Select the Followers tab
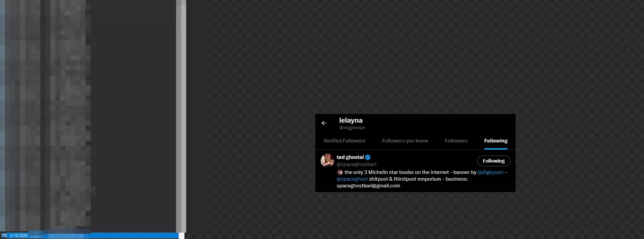 pos(456,141)
